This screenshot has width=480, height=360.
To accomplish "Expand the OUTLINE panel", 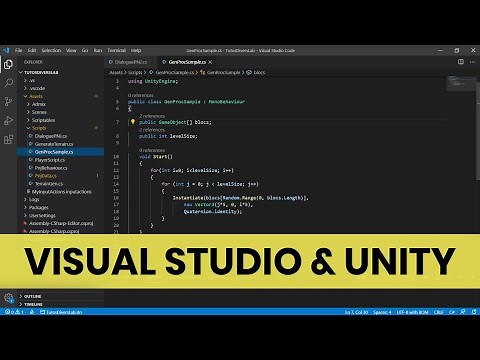I will coord(33,296).
